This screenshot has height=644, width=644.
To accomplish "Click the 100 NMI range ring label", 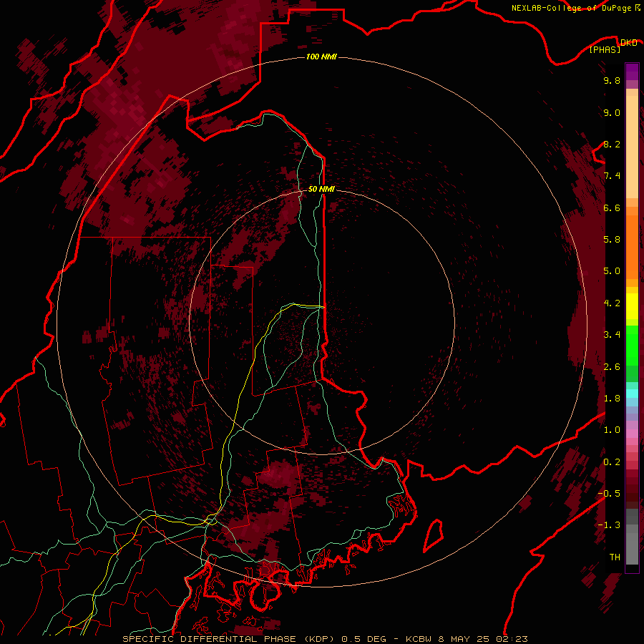I will click(321, 57).
